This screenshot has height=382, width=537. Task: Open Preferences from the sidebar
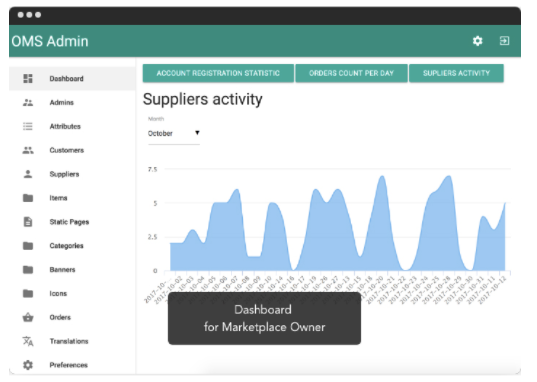tap(72, 365)
